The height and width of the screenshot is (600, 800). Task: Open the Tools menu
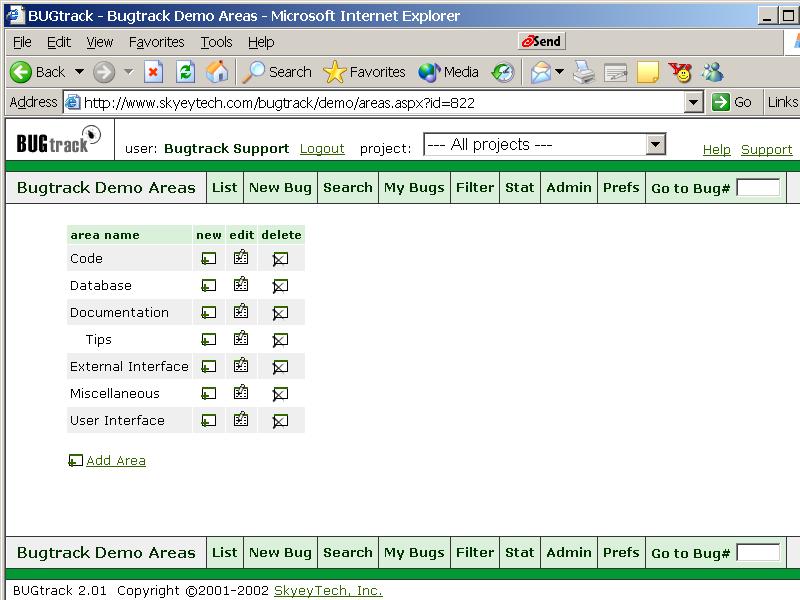click(216, 42)
